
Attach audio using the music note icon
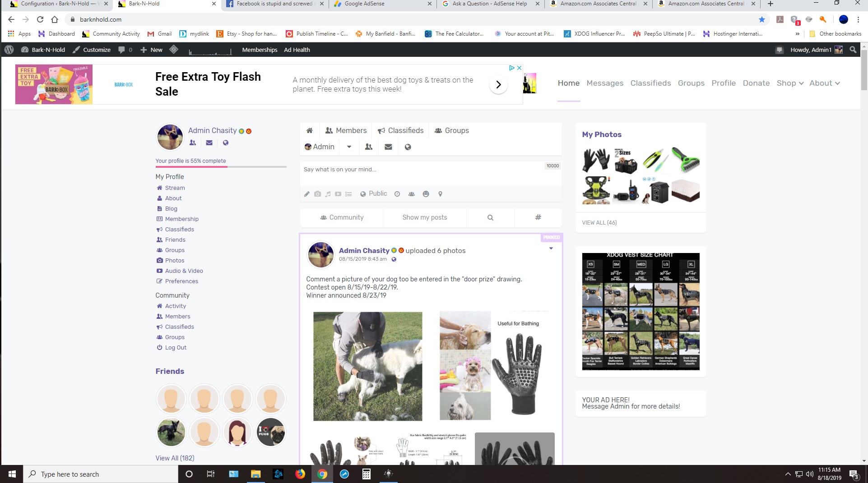[x=328, y=194]
